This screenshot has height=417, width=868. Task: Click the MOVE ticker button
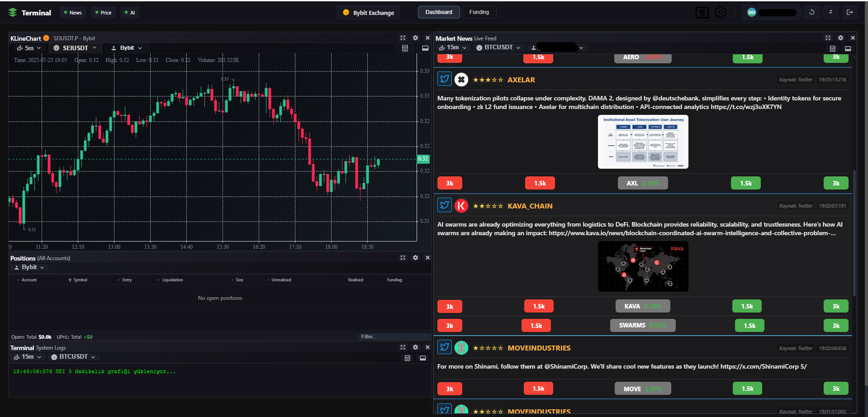point(643,389)
